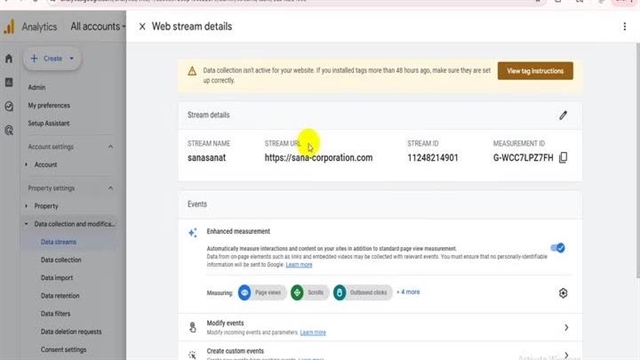Collapse the Property settings section
Screen dimensions: 640x360
click(110, 188)
